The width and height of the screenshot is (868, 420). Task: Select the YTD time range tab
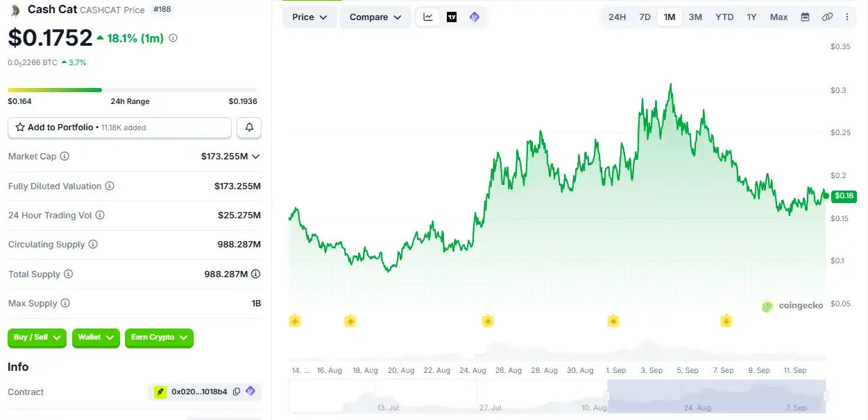tap(724, 17)
